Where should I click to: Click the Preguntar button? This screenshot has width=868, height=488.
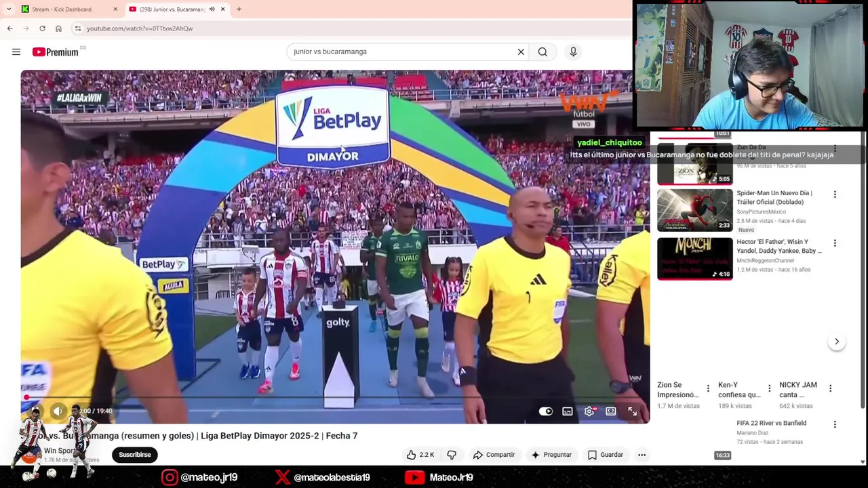coord(552,455)
